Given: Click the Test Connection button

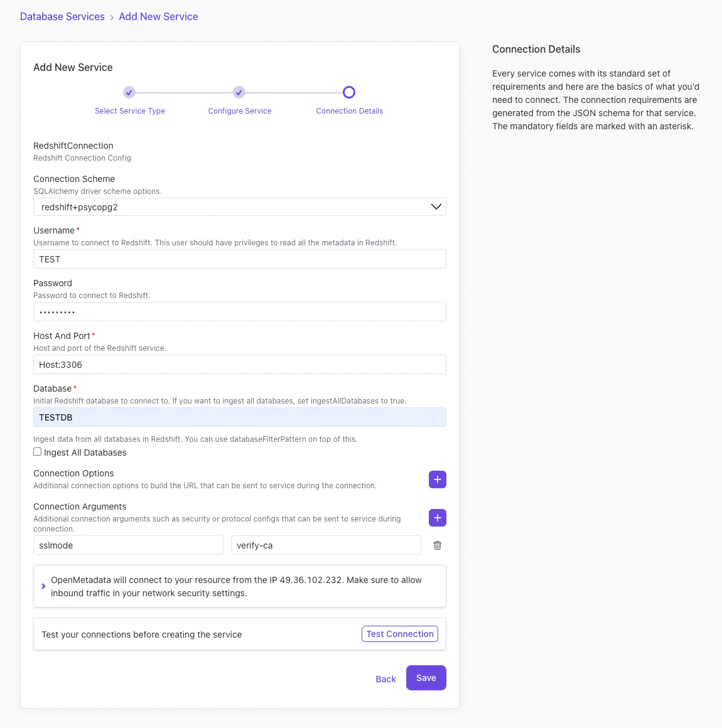Looking at the screenshot, I should (399, 634).
